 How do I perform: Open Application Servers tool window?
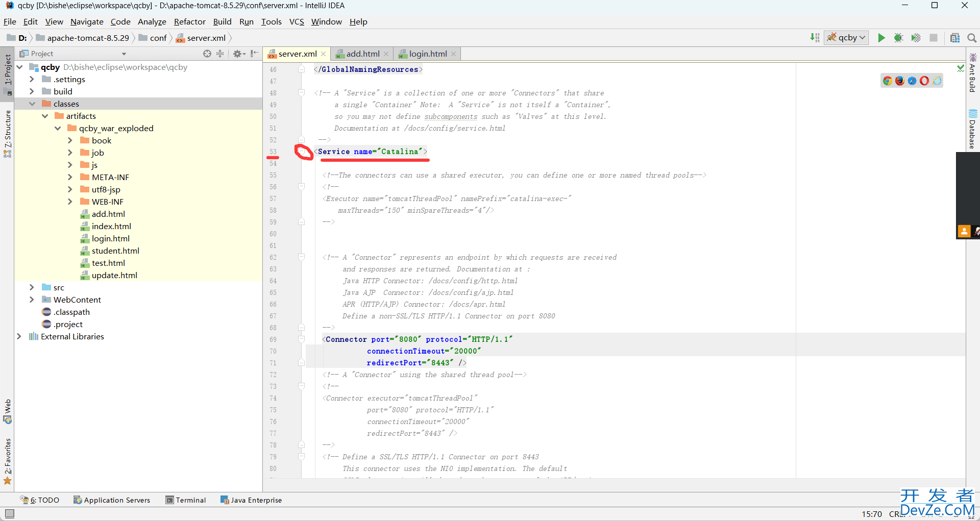112,500
